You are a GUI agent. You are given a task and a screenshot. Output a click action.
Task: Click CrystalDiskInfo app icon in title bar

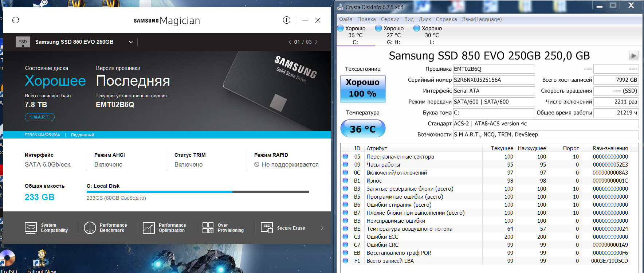point(341,7)
